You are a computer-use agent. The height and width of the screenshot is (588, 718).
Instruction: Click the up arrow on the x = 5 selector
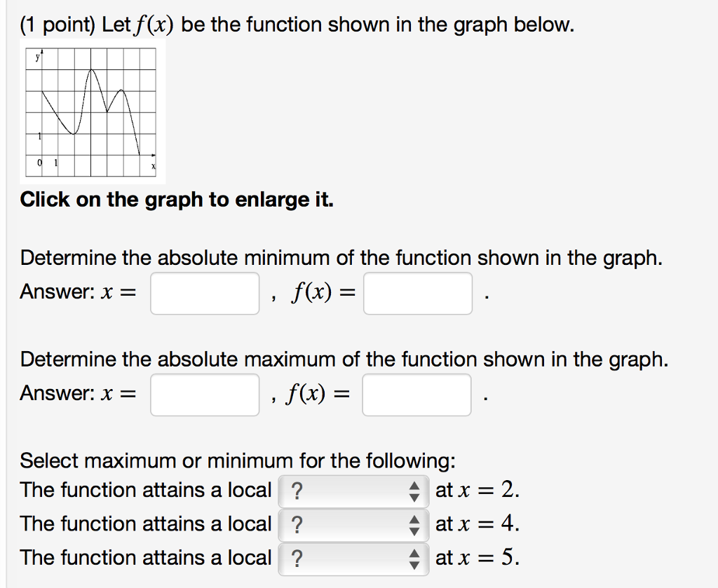[x=414, y=554]
